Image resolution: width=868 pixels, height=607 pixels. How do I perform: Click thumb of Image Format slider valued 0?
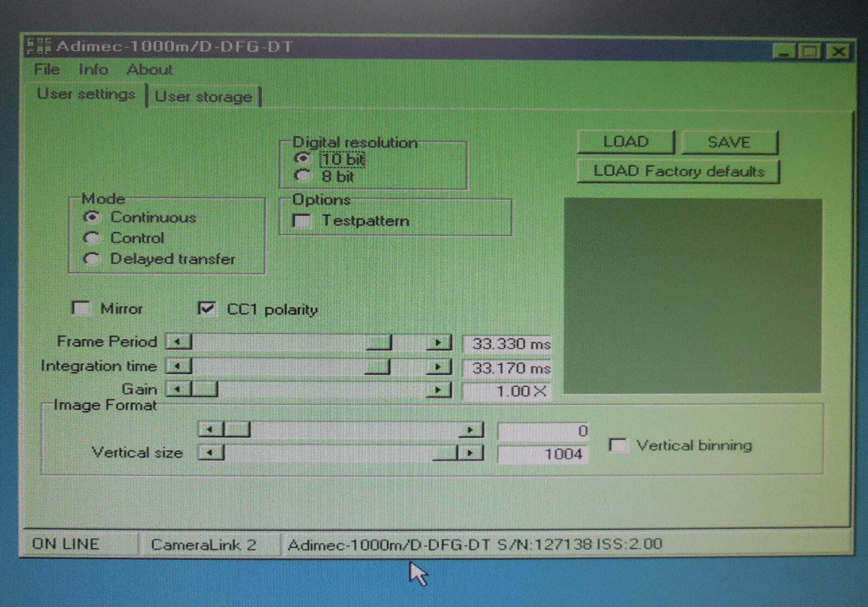[x=237, y=430]
